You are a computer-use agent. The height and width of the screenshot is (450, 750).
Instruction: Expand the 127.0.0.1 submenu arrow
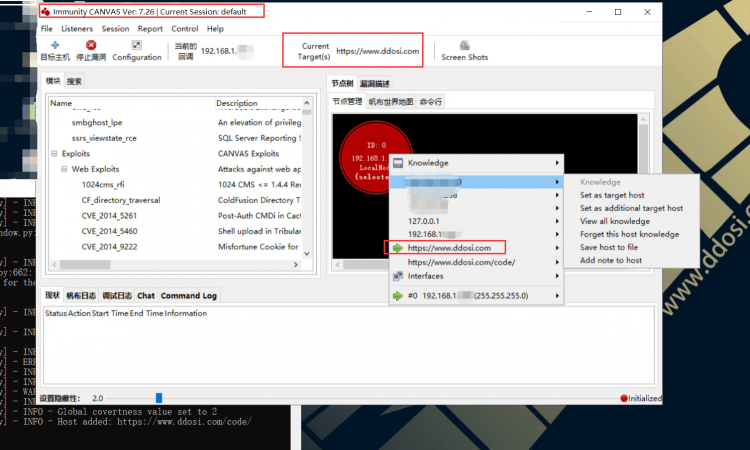(x=557, y=221)
